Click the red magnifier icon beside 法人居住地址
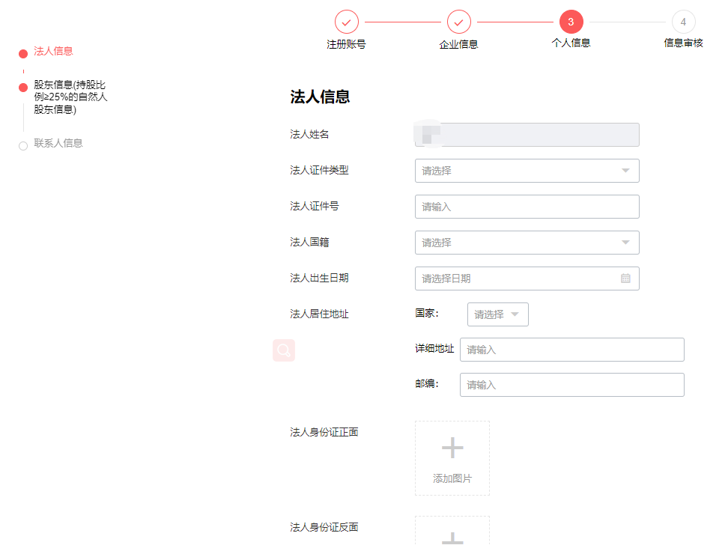This screenshot has height=560, width=728. click(x=283, y=350)
